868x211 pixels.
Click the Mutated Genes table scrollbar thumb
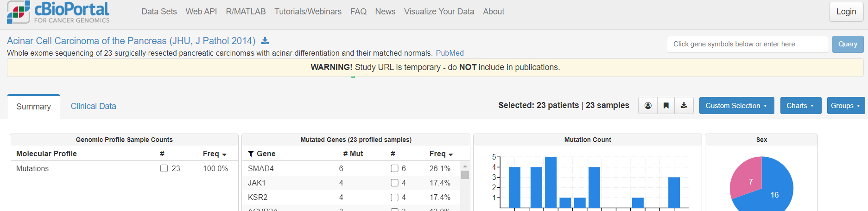click(465, 175)
